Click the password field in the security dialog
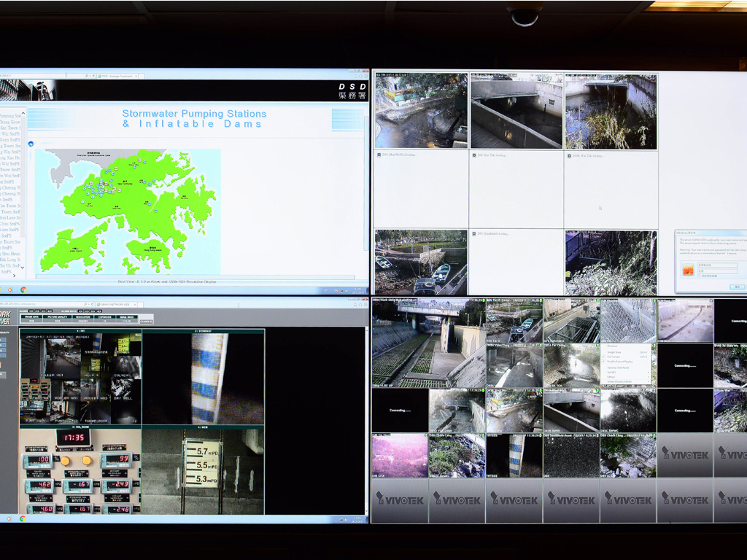This screenshot has width=747, height=560. point(718,271)
